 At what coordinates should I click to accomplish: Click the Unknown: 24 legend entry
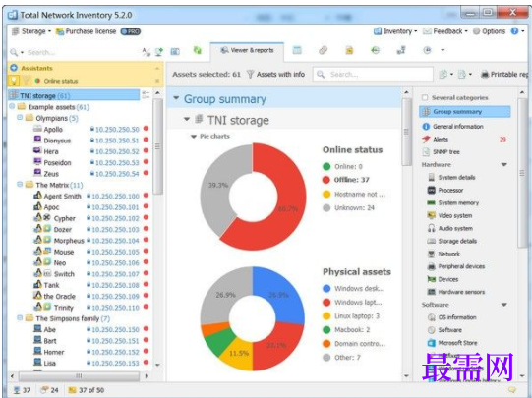(x=348, y=207)
